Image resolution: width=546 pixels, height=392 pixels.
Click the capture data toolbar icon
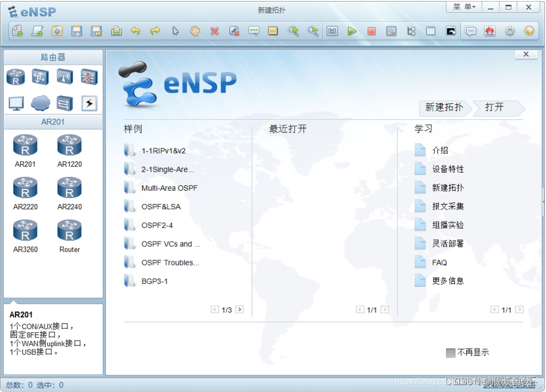click(x=391, y=31)
